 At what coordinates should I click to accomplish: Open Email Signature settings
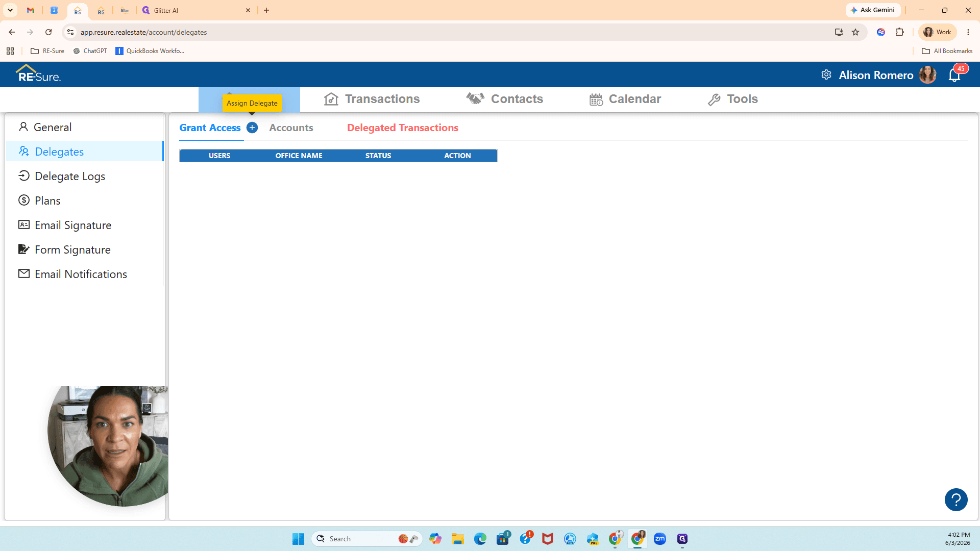(85, 225)
